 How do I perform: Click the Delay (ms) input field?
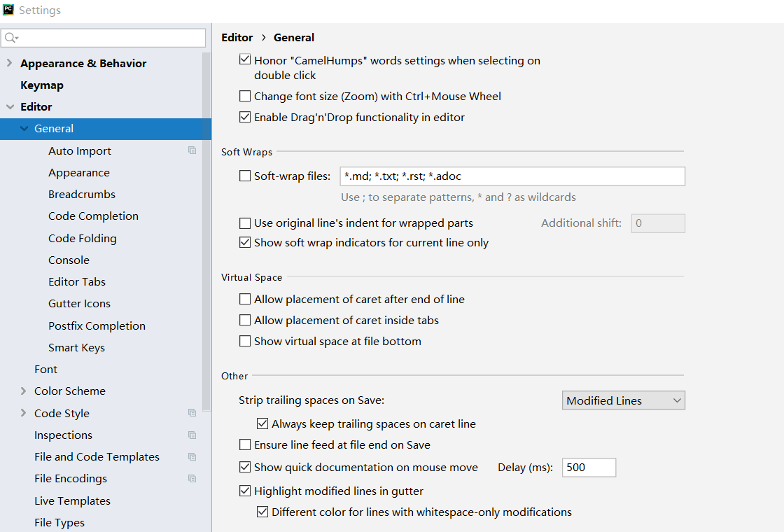(x=589, y=468)
